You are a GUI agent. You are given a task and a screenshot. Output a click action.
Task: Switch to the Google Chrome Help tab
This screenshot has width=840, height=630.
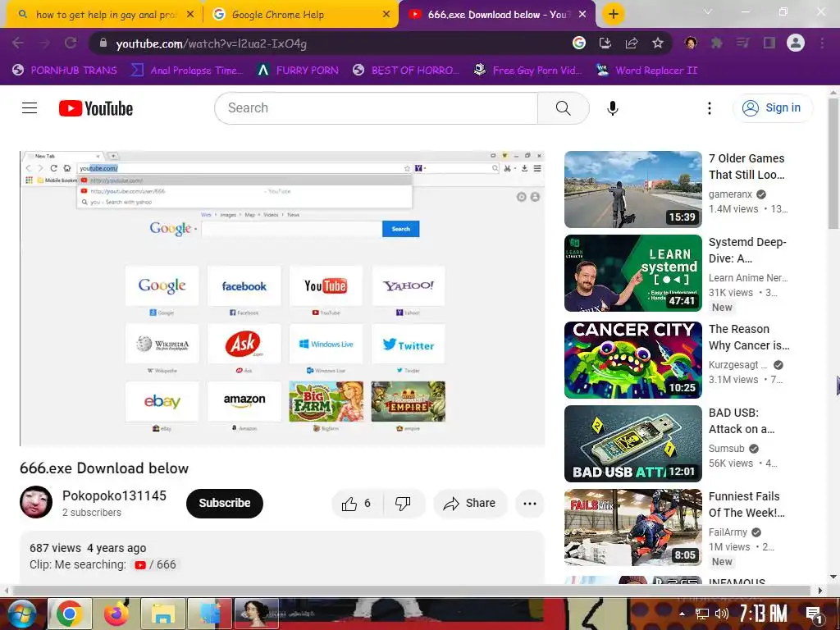tap(301, 15)
